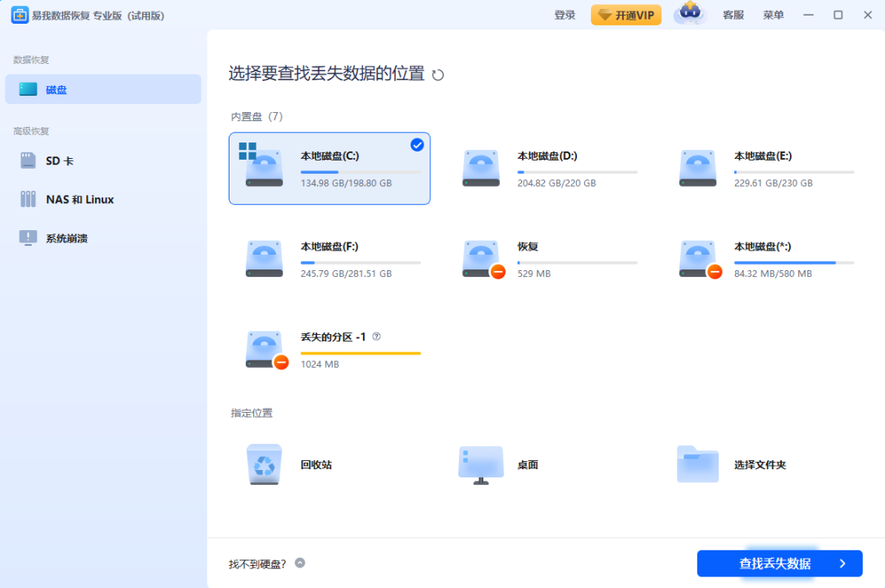The width and height of the screenshot is (885, 588).
Task: Click the arrow on 查找丢失数据 button
Action: (842, 563)
